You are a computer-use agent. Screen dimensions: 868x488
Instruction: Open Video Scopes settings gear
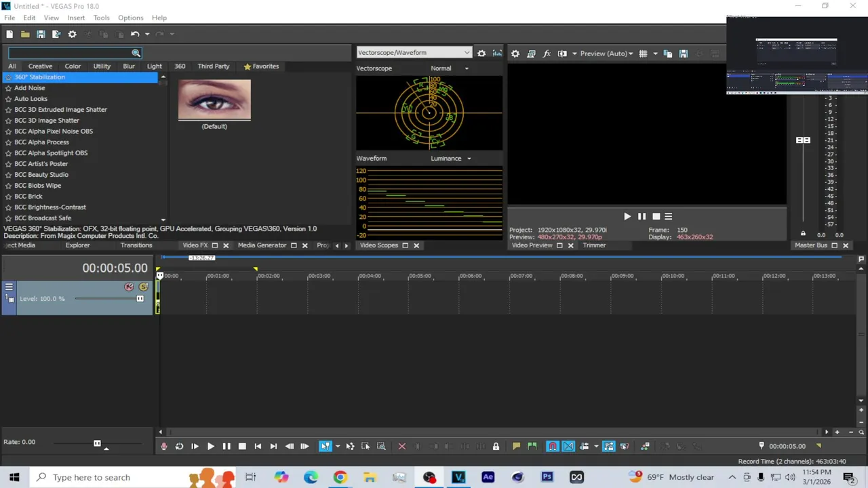pyautogui.click(x=481, y=53)
